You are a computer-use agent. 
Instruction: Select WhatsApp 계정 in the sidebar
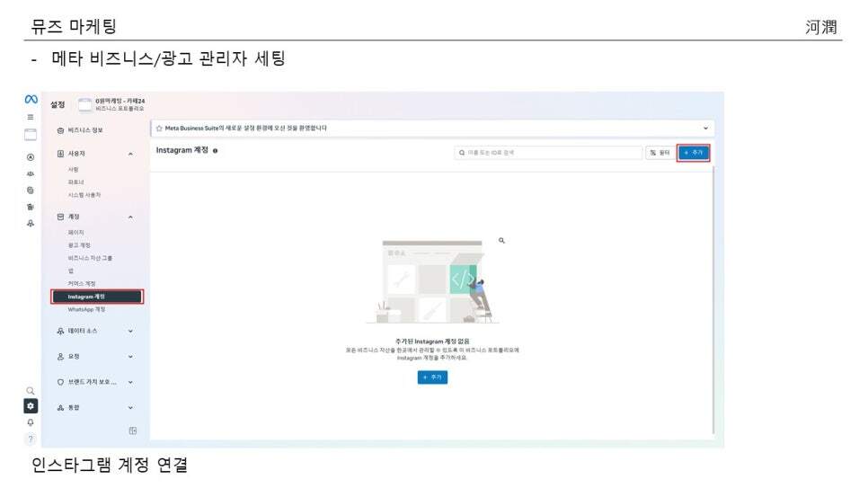tap(86, 309)
